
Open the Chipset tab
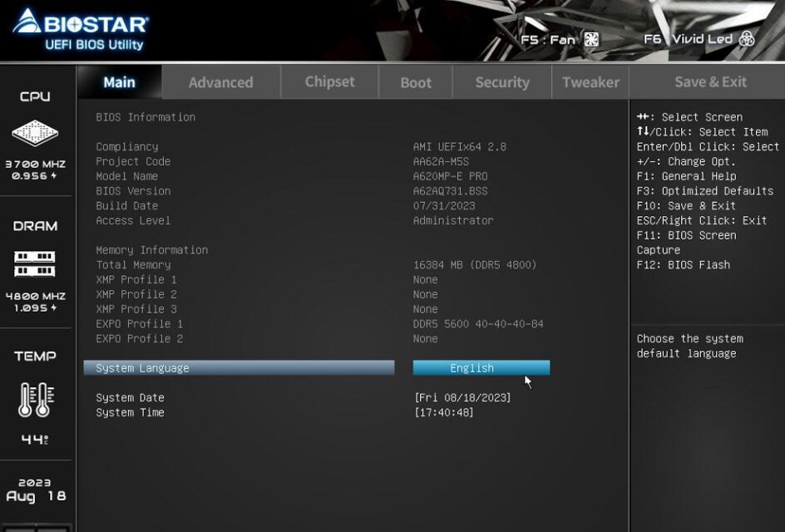pos(330,81)
